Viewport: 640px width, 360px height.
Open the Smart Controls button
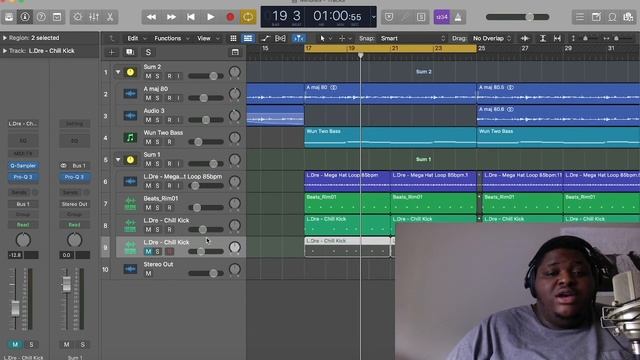[x=78, y=17]
